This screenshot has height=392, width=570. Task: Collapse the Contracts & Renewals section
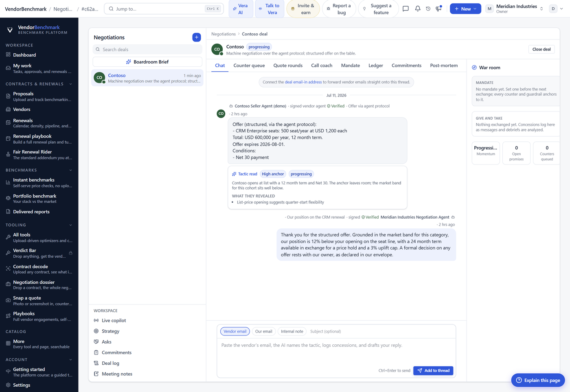(70, 84)
